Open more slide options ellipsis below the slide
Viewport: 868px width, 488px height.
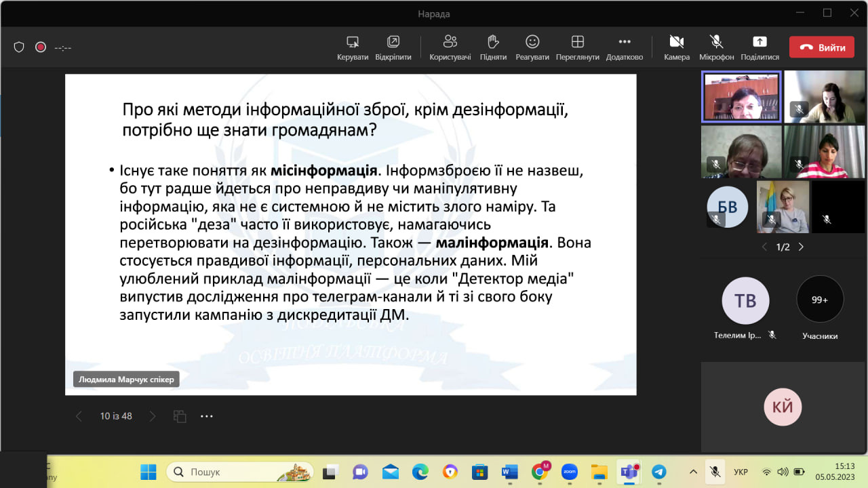pos(207,416)
